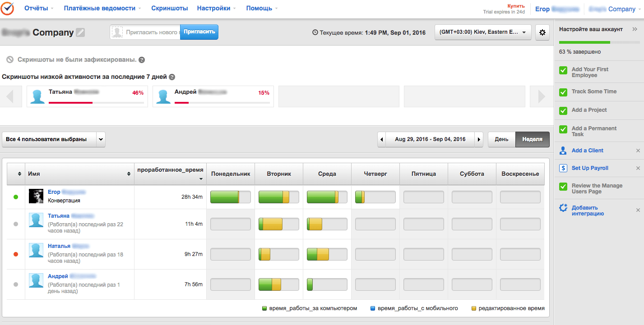Click the pencil icon beside company name

click(x=80, y=32)
